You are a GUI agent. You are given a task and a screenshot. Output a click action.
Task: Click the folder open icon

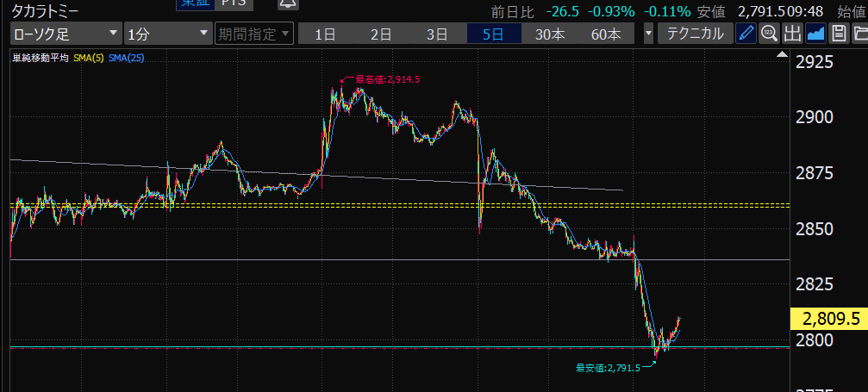(x=859, y=34)
